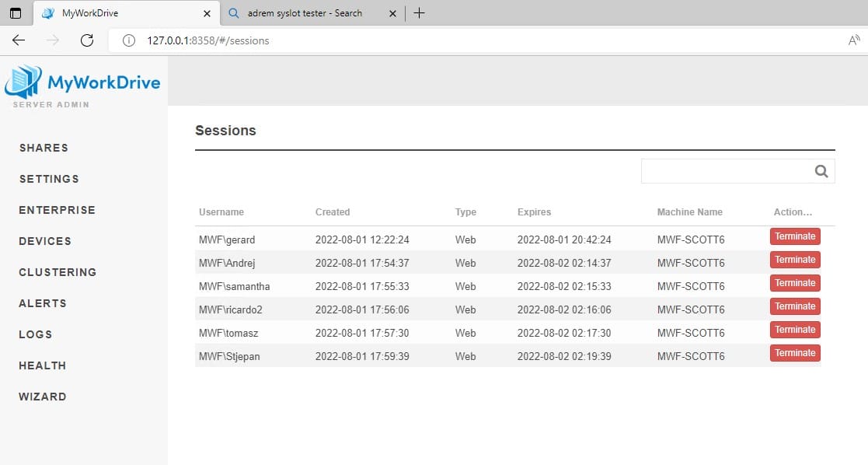Click the MyWorkDrive logo
The image size is (868, 465).
pos(83,83)
